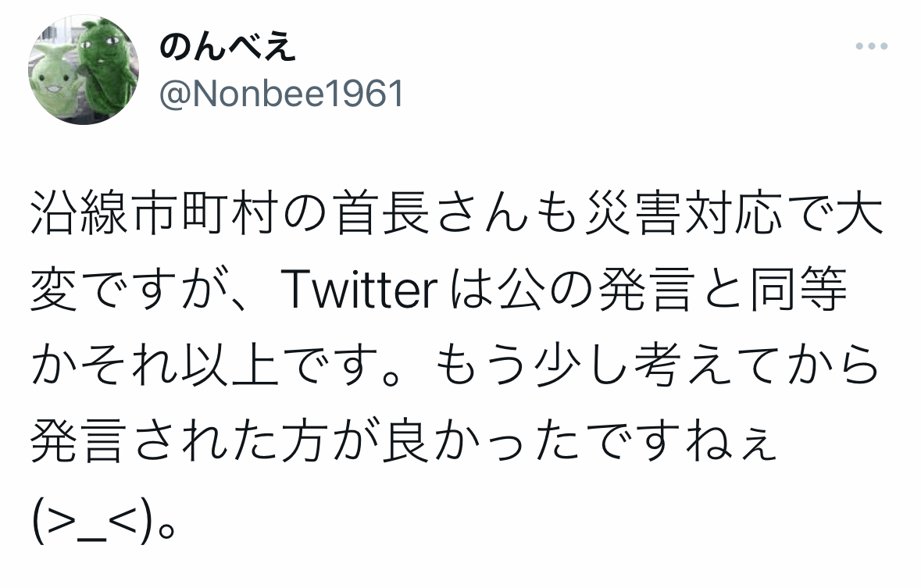921x588 pixels.
Task: Click the @Nonbee1961 handle
Action: (282, 94)
